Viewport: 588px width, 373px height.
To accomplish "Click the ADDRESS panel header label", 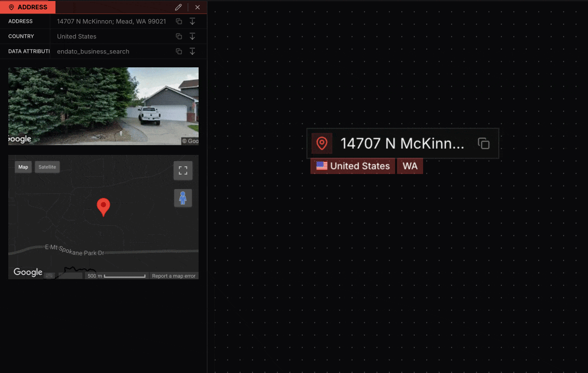I will pyautogui.click(x=28, y=7).
